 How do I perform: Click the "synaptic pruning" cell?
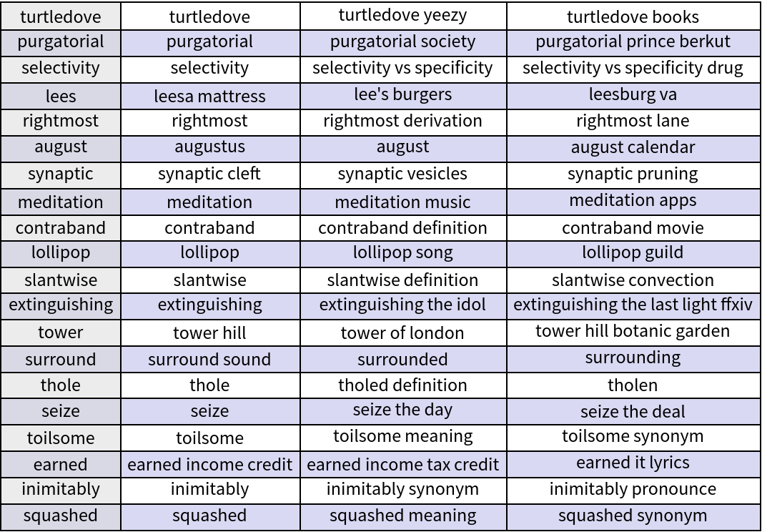pos(633,174)
